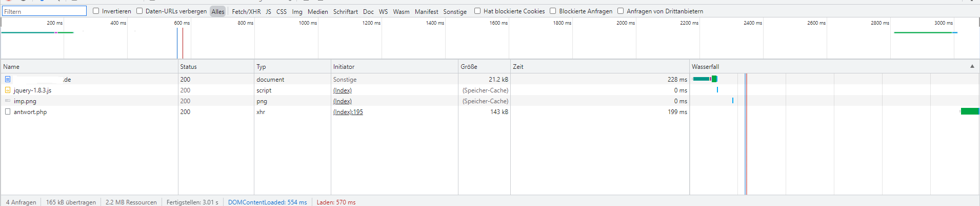
Task: Open the (Index):195 initiator link
Action: 348,112
